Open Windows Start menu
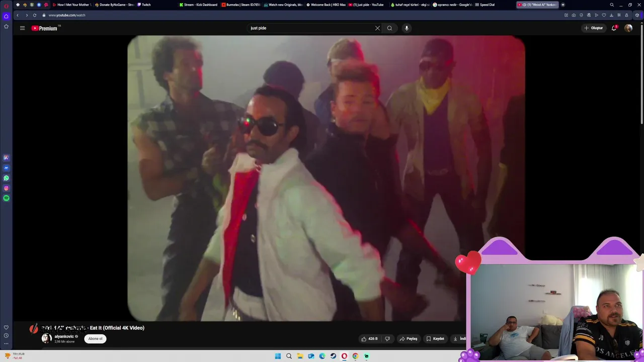Screen dimensions: 644x362 point(278,356)
